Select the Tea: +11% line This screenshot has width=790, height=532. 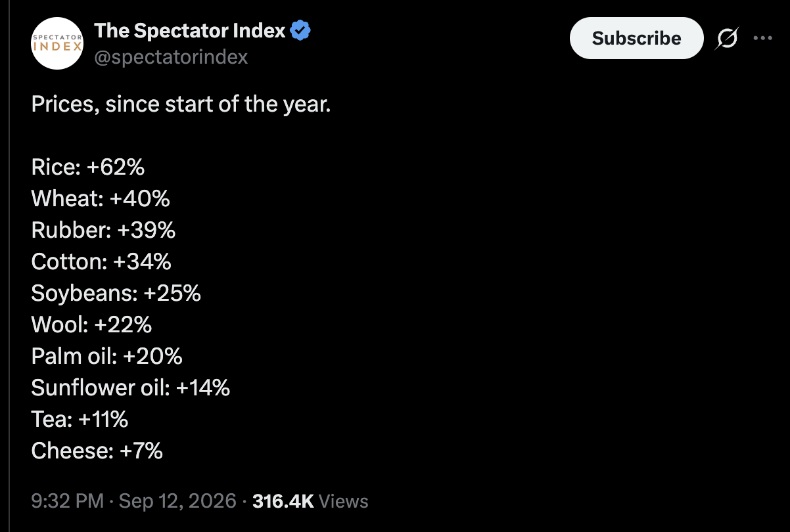tap(80, 419)
